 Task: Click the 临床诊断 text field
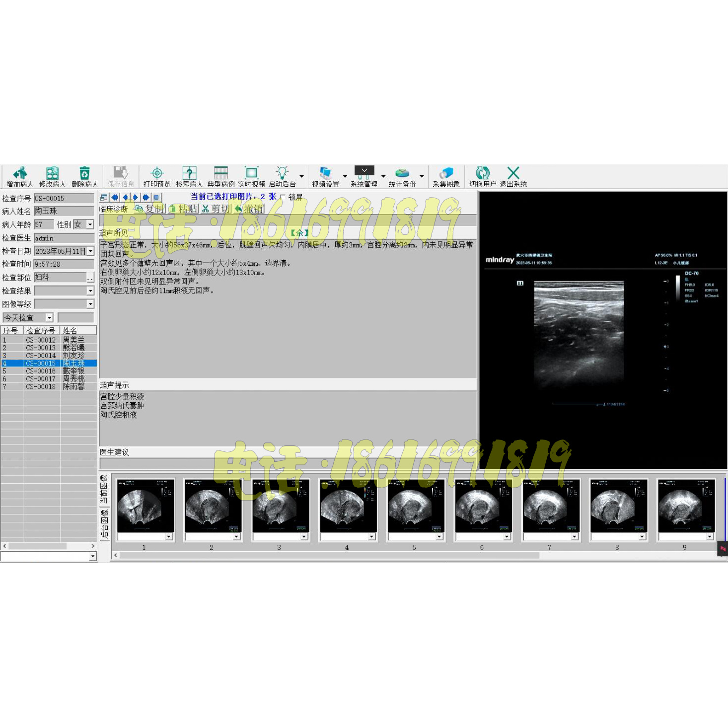click(x=288, y=221)
